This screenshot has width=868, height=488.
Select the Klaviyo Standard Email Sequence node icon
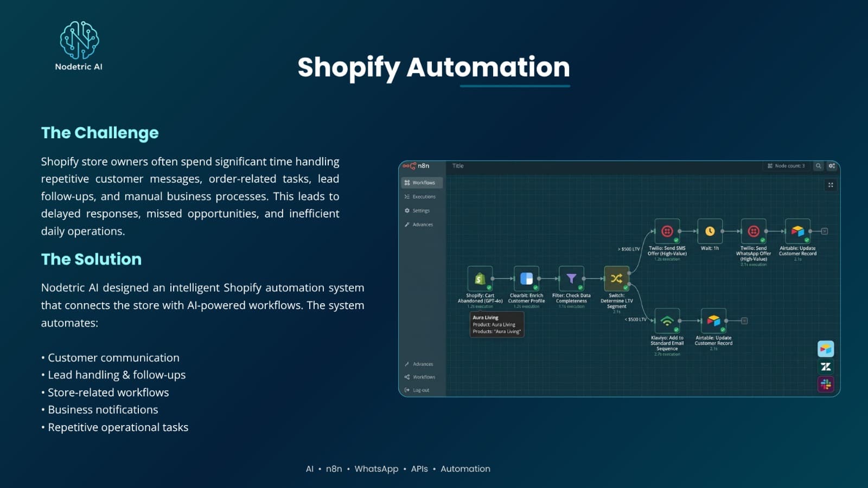coord(667,321)
